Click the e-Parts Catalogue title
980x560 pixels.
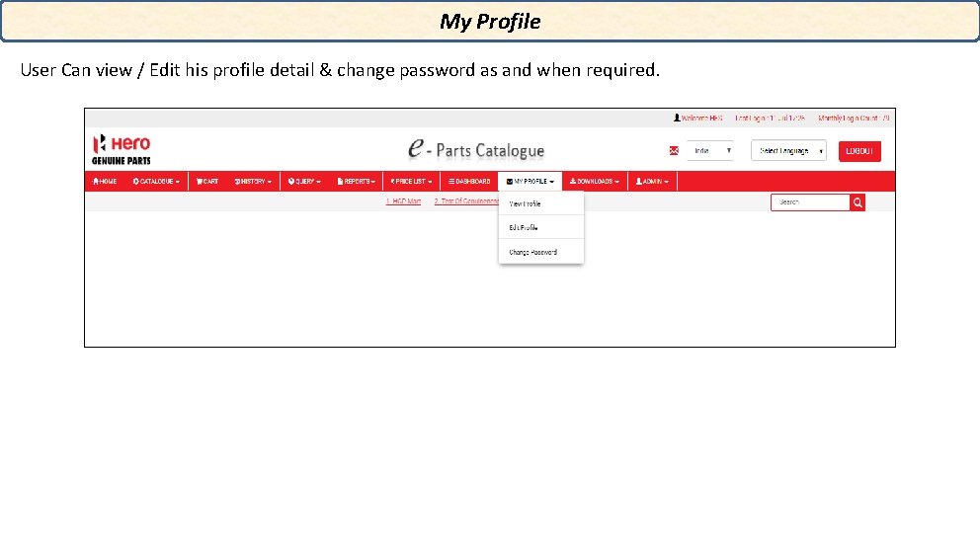476,149
